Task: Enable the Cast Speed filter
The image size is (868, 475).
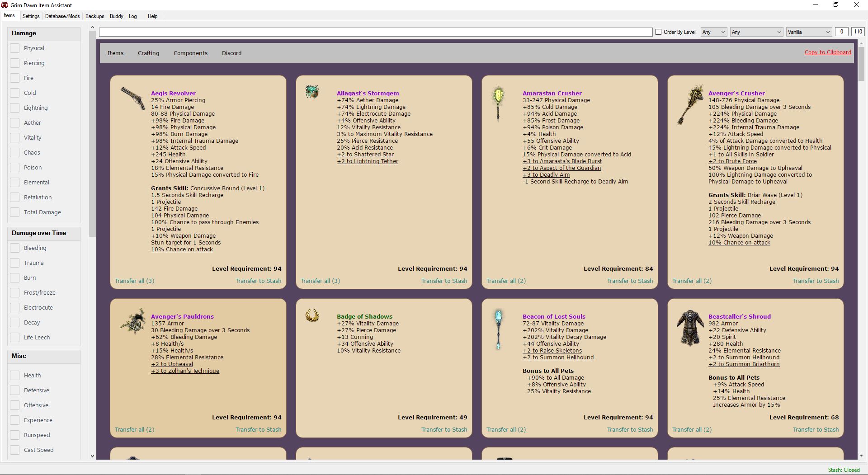Action: pyautogui.click(x=15, y=450)
